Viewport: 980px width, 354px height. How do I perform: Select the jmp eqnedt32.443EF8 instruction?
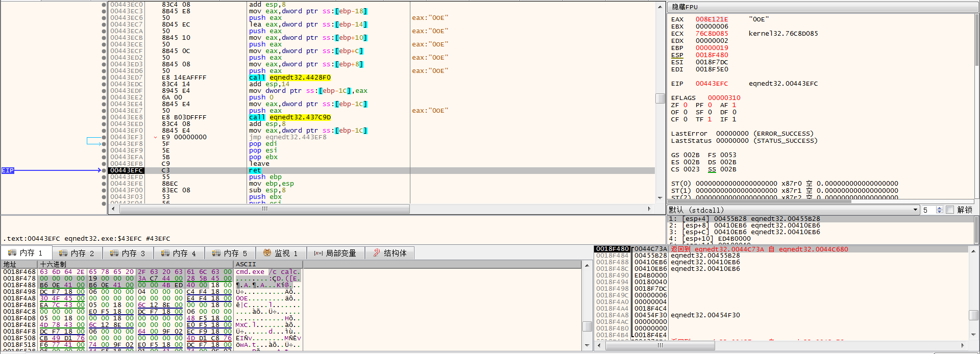[x=287, y=137]
